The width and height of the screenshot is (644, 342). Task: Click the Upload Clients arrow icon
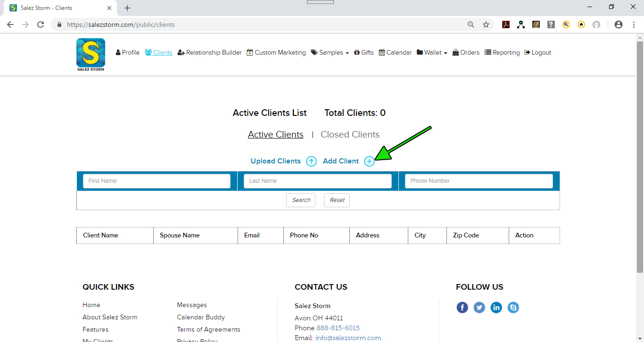coord(311,161)
